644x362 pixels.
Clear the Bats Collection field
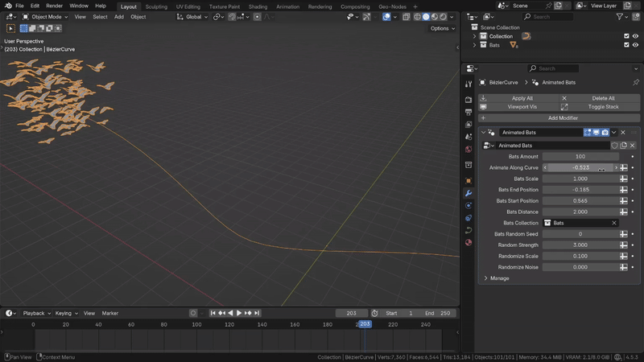[614, 223]
